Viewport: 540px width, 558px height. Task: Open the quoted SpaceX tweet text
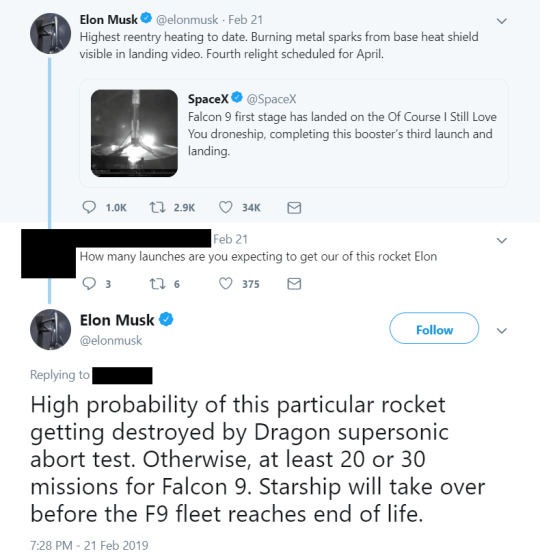point(342,134)
